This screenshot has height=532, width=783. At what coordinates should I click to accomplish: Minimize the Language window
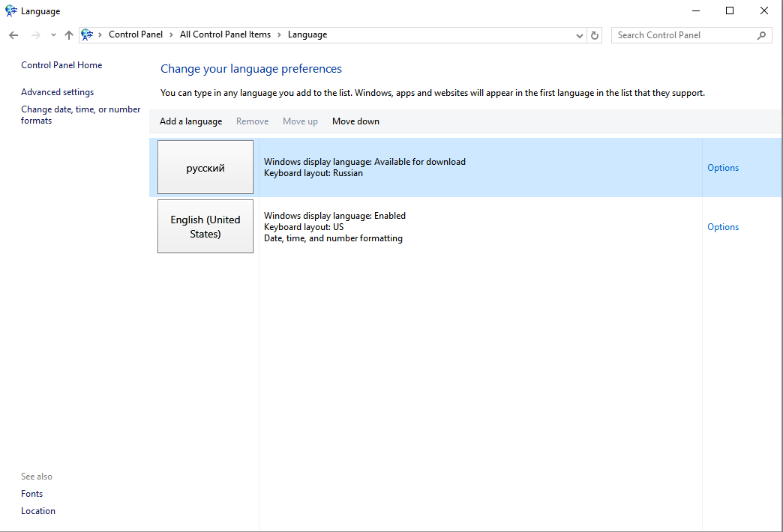point(695,10)
